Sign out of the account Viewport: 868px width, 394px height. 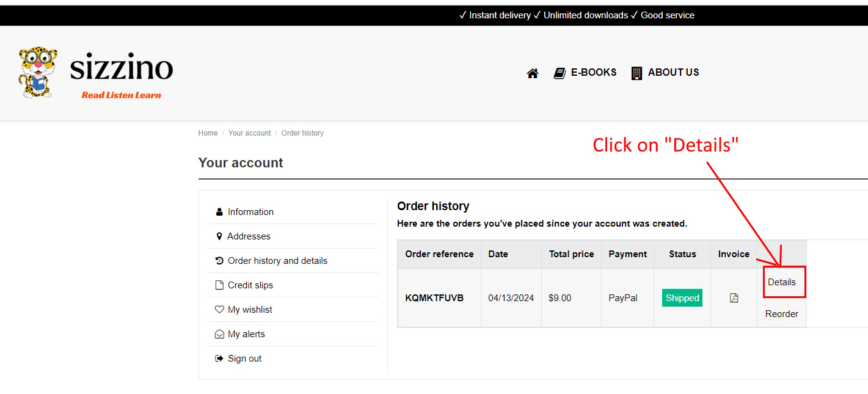[244, 359]
